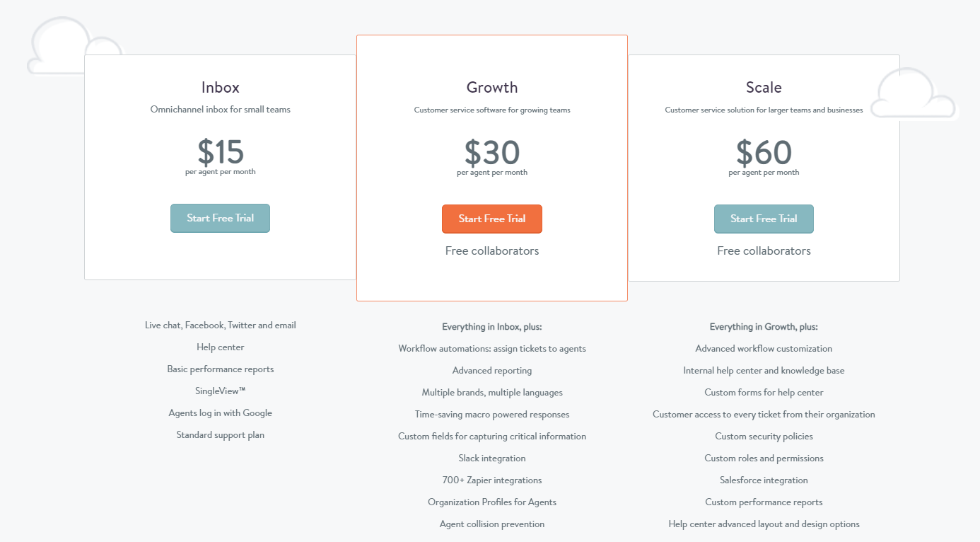Click the orange Growth Start Free Trial button
The height and width of the screenshot is (542, 980).
[492, 219]
